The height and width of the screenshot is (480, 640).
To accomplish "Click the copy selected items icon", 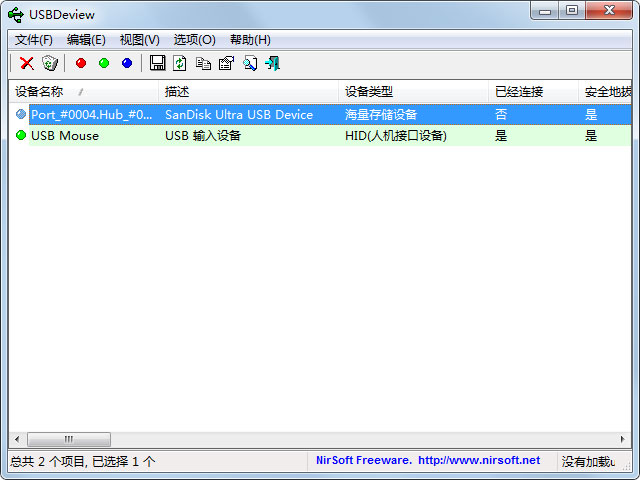I will click(x=203, y=63).
